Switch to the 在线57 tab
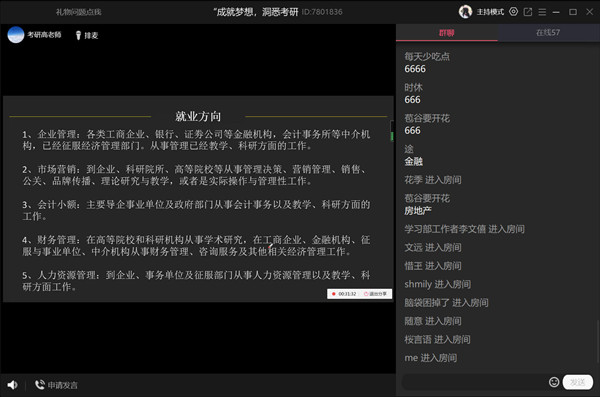 548,33
